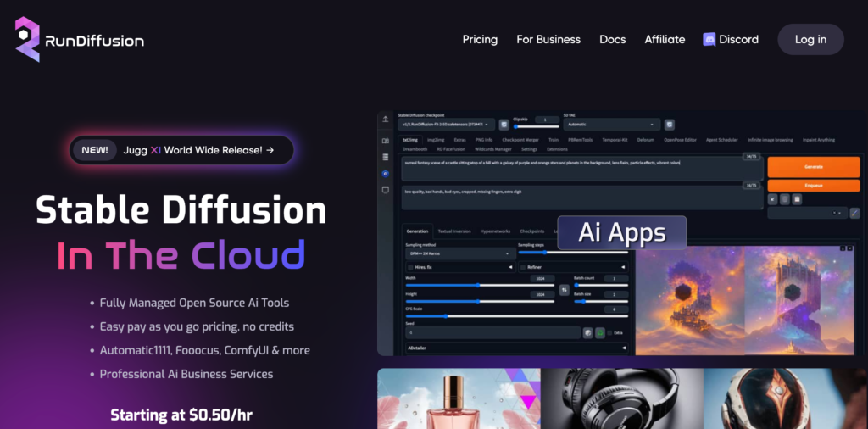
Task: Open the Stable Diffusion checkpoint dropdown
Action: pos(446,125)
